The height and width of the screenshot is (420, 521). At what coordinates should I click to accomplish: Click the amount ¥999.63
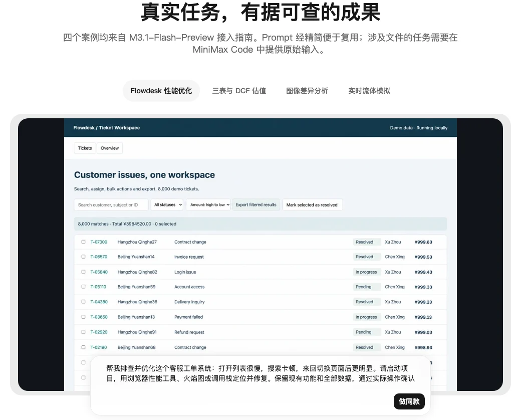(x=423, y=242)
